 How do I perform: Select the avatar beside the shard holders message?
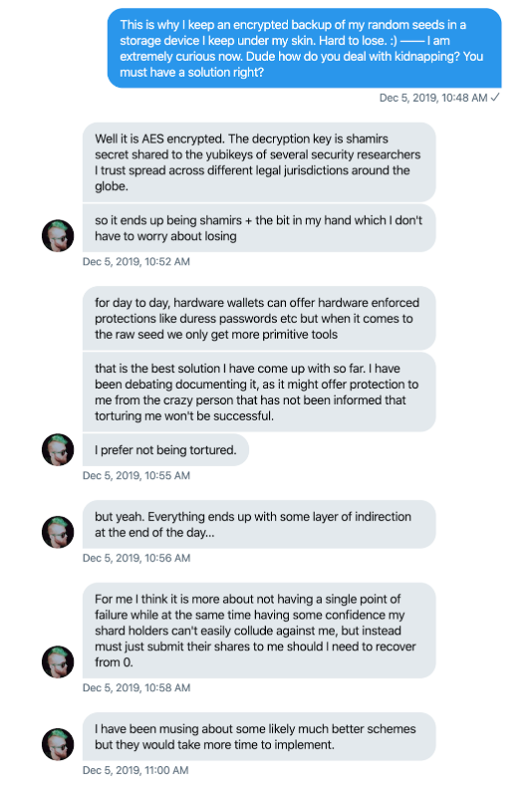pyautogui.click(x=58, y=661)
